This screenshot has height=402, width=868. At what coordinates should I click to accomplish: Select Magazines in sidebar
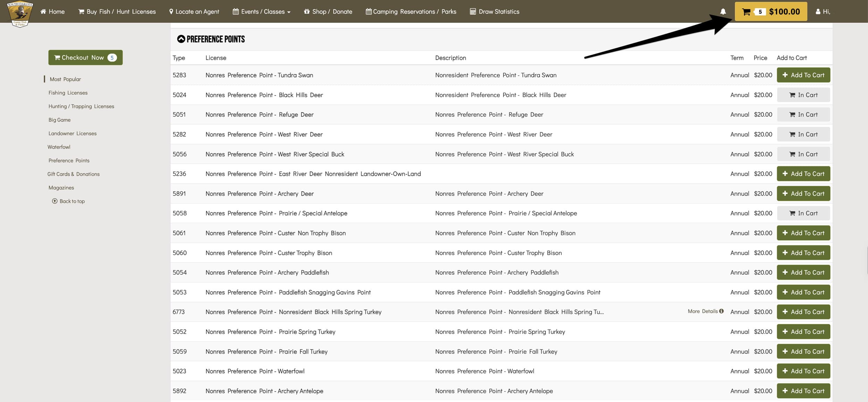point(61,187)
